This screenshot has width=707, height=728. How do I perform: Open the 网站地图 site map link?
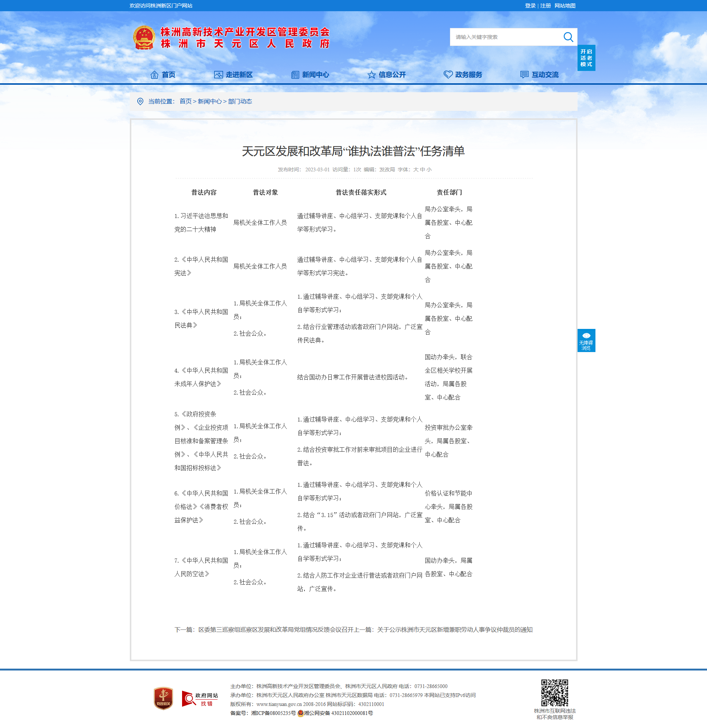pyautogui.click(x=565, y=6)
